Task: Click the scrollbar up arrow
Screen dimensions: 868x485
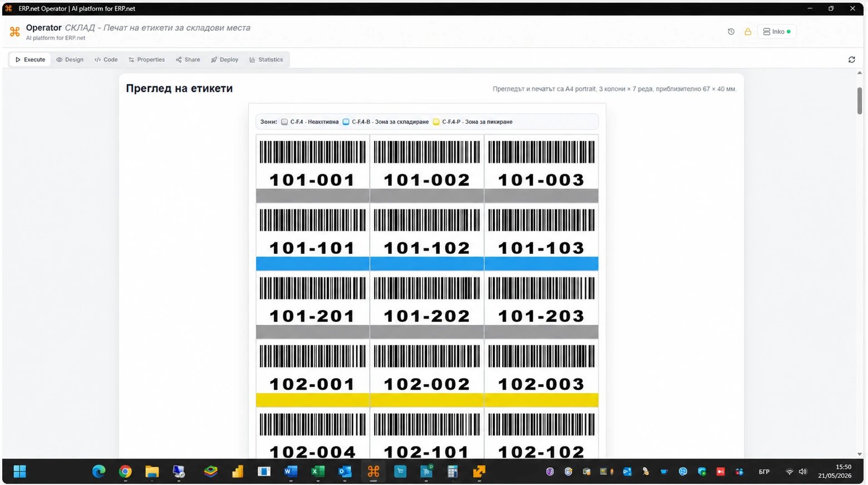Action: point(859,73)
